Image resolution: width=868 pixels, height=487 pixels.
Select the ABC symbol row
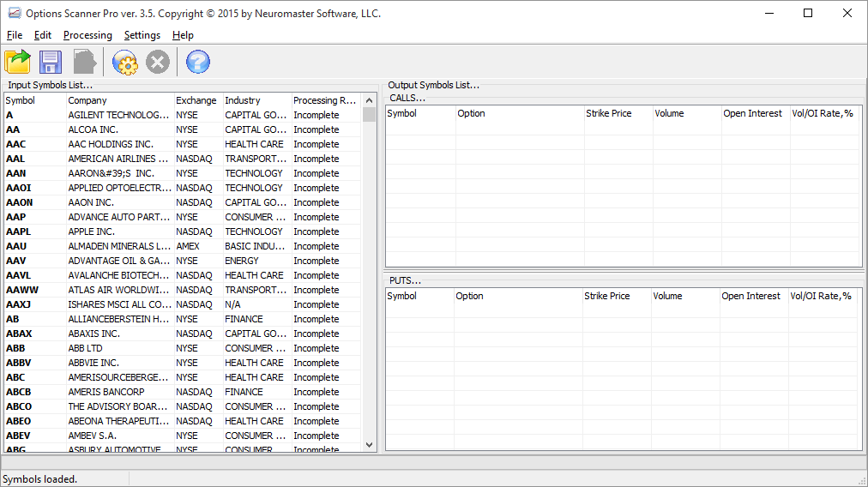182,377
